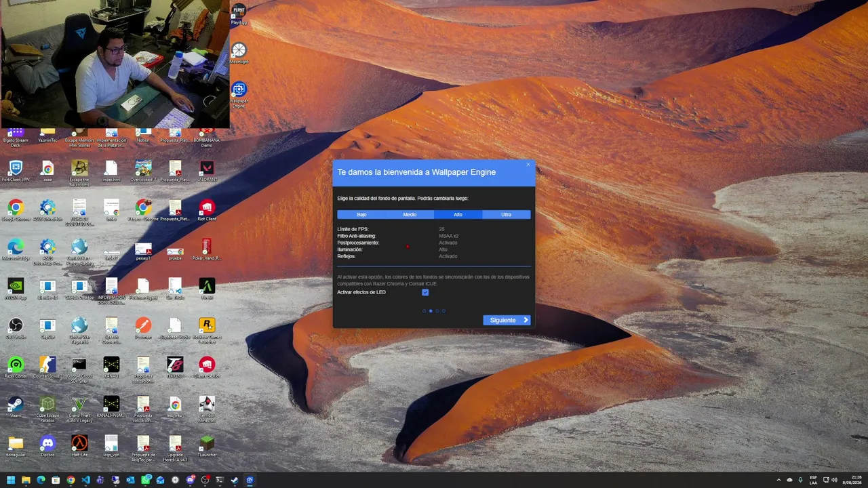Open the Poker_Hand_R file icon
Image resolution: width=868 pixels, height=488 pixels.
pos(207,250)
